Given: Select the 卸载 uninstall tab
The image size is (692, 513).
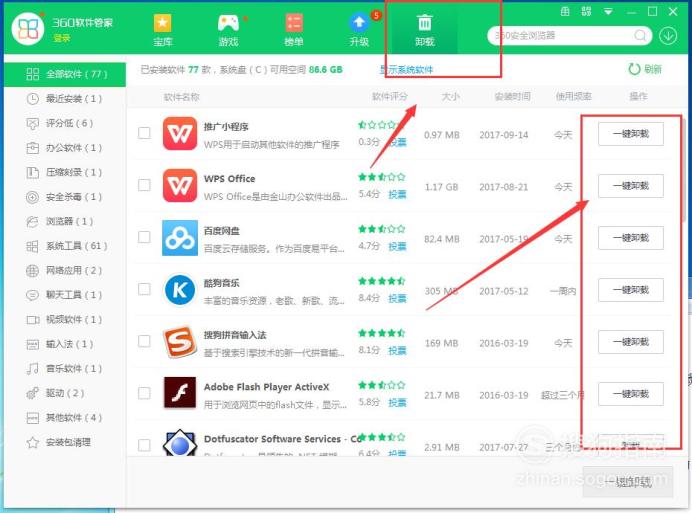Looking at the screenshot, I should pyautogui.click(x=425, y=30).
